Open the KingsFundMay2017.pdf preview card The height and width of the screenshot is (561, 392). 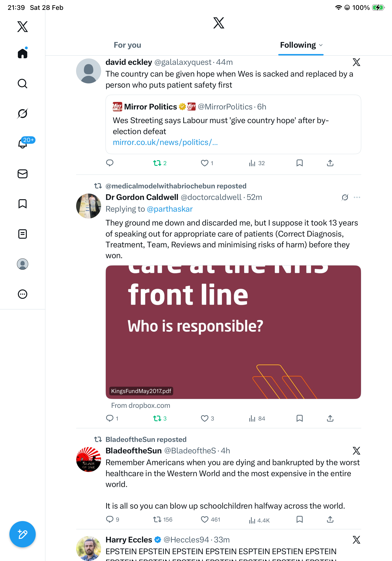[233, 332]
